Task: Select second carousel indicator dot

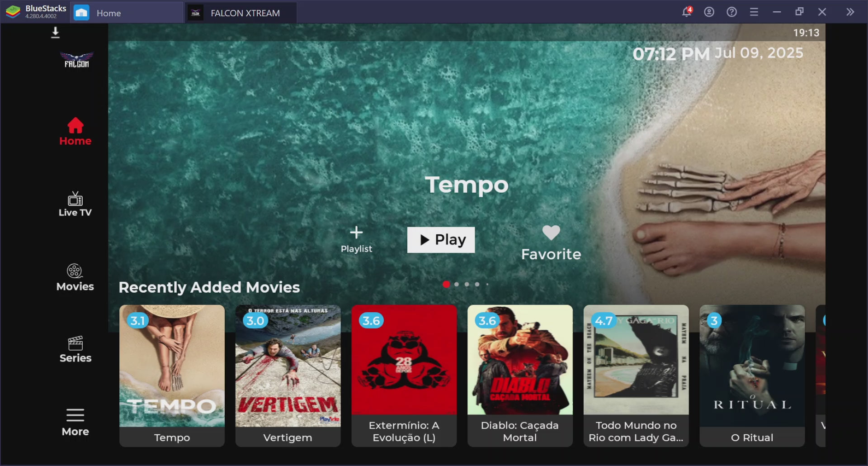Action: pos(457,285)
